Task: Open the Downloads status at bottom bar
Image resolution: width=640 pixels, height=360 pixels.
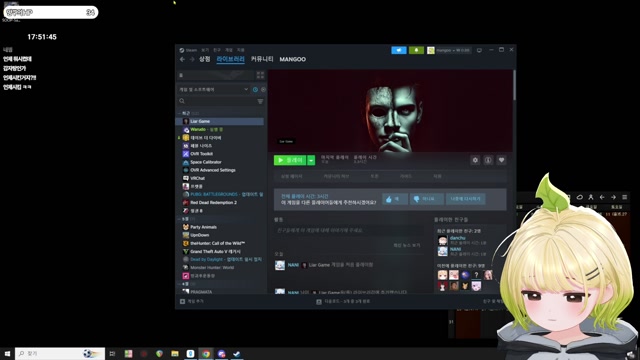Action: tap(343, 301)
